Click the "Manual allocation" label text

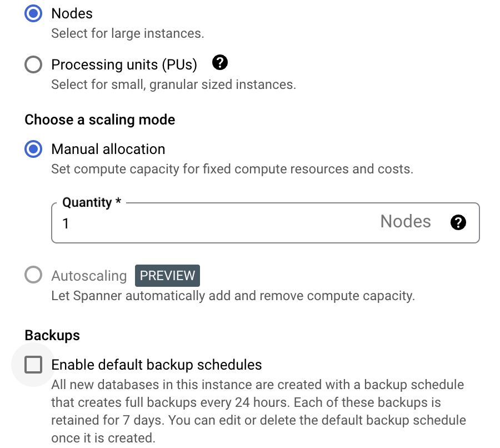tap(108, 149)
